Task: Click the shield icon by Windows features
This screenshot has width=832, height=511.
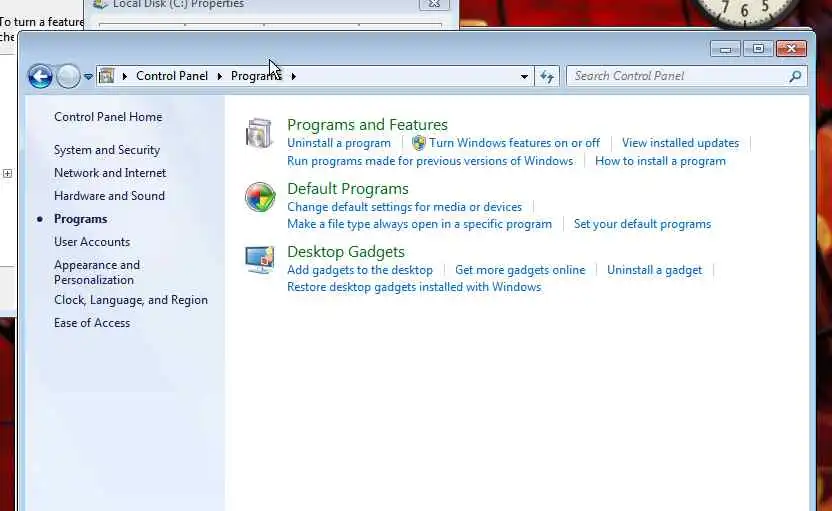Action: [x=419, y=143]
